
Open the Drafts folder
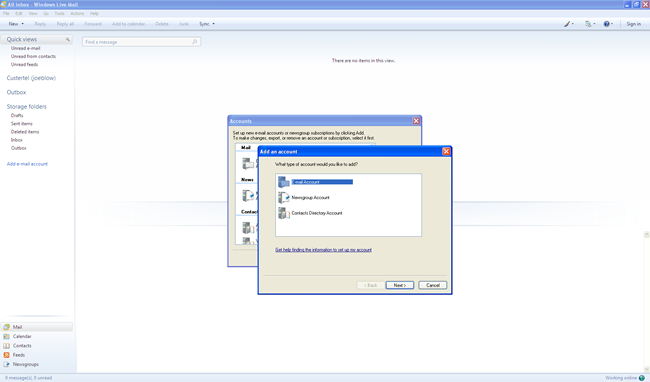coord(17,116)
